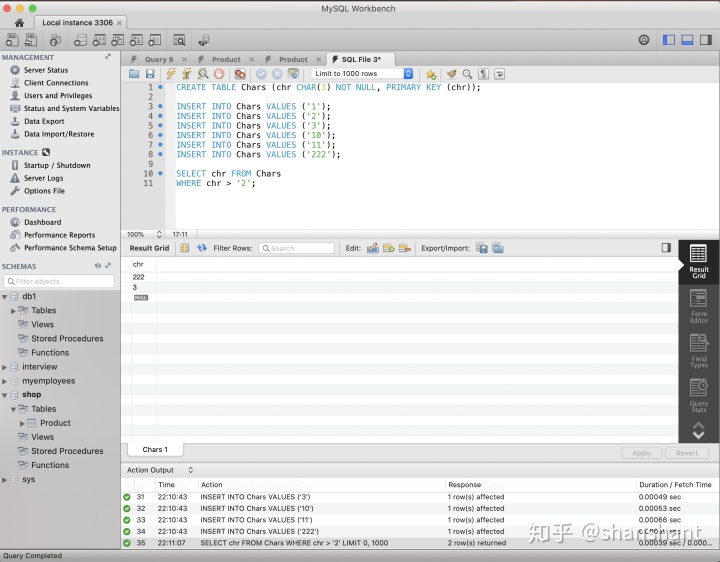The image size is (720, 562).
Task: Switch to the Query 9 tab
Action: tap(159, 59)
